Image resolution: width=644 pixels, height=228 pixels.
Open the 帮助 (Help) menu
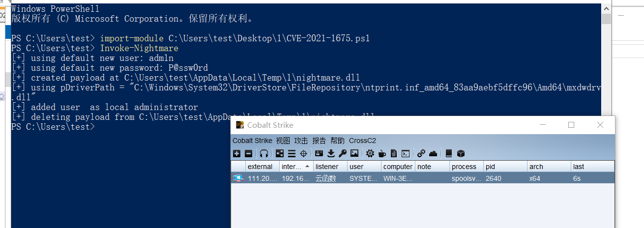[338, 141]
